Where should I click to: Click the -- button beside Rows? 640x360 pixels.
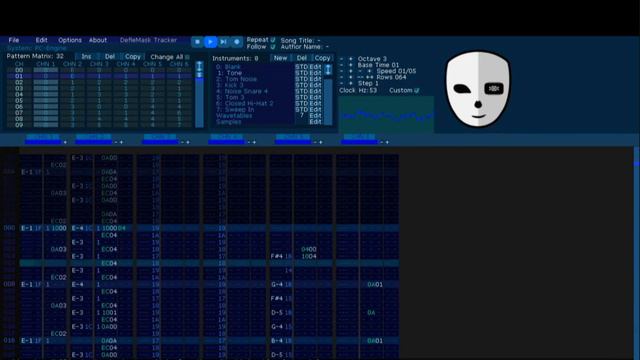360,77
